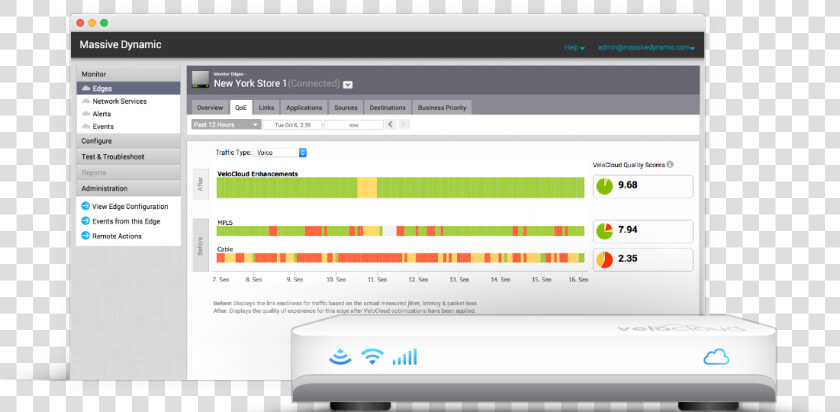
Task: Open the Traffic Type dropdown
Action: tap(280, 153)
